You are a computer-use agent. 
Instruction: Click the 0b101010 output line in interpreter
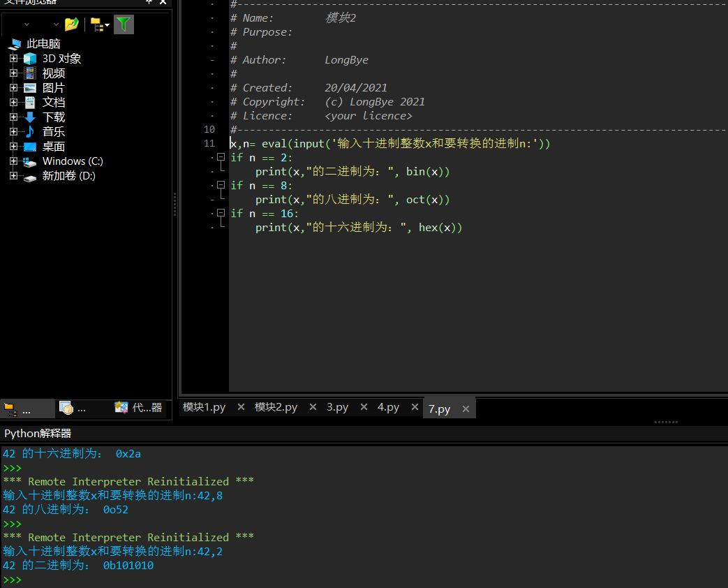[78, 565]
